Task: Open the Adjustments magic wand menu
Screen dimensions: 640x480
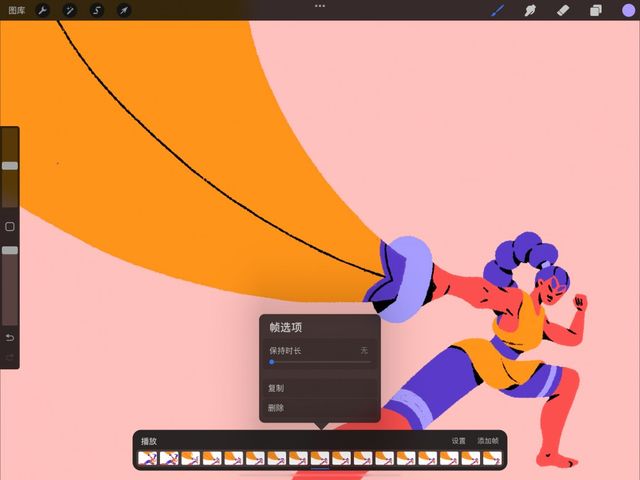Action: pyautogui.click(x=69, y=10)
